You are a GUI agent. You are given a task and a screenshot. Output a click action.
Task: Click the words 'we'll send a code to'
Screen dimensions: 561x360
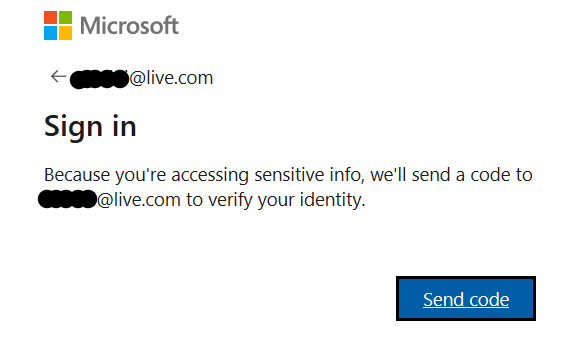click(452, 175)
